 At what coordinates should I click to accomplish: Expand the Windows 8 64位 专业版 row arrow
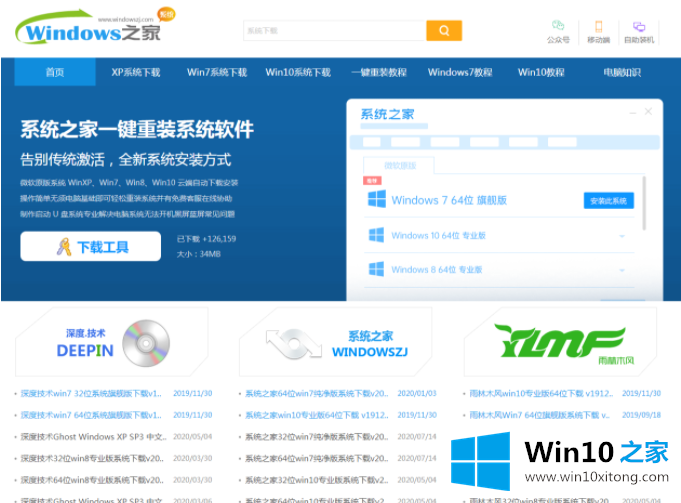click(622, 270)
